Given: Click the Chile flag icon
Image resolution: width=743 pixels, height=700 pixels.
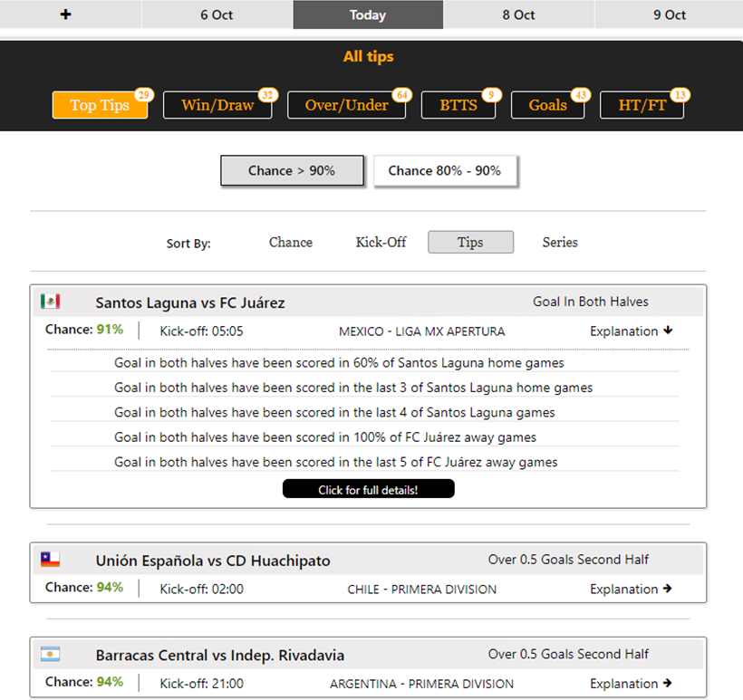Looking at the screenshot, I should coord(51,560).
